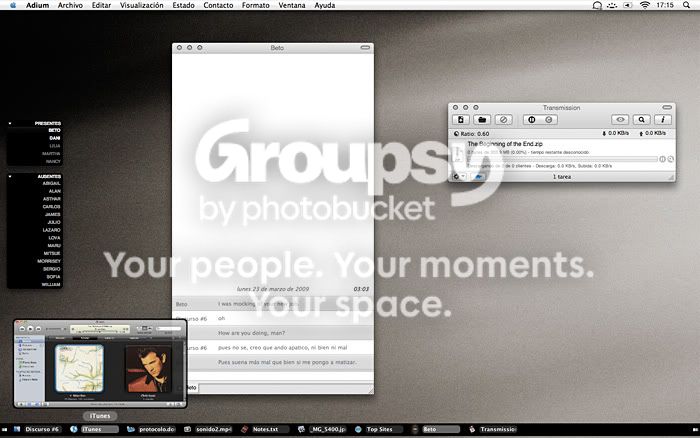This screenshot has height=438, width=700.
Task: Click the Wi-Fi status icon
Action: pos(645,5)
